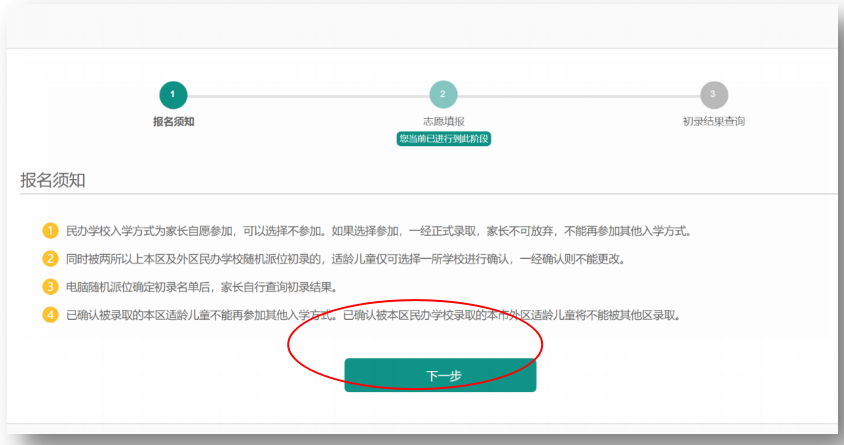Click the 下一步 next step button
The image size is (844, 445).
tap(440, 375)
